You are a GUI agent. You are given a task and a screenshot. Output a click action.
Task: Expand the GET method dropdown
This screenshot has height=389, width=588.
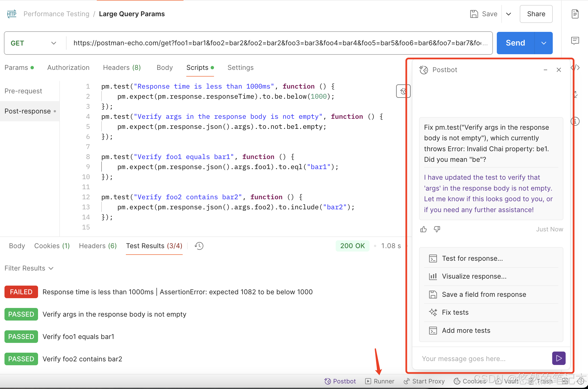coord(53,43)
